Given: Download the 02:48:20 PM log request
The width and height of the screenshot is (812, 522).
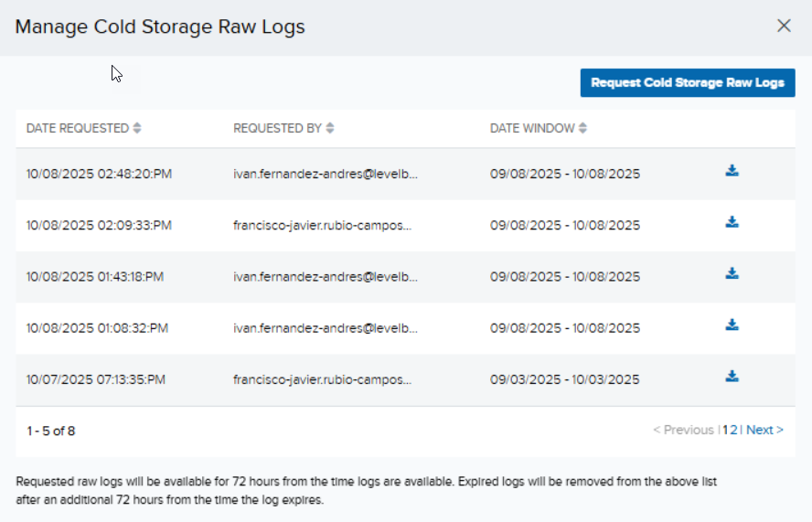Looking at the screenshot, I should coord(732,171).
